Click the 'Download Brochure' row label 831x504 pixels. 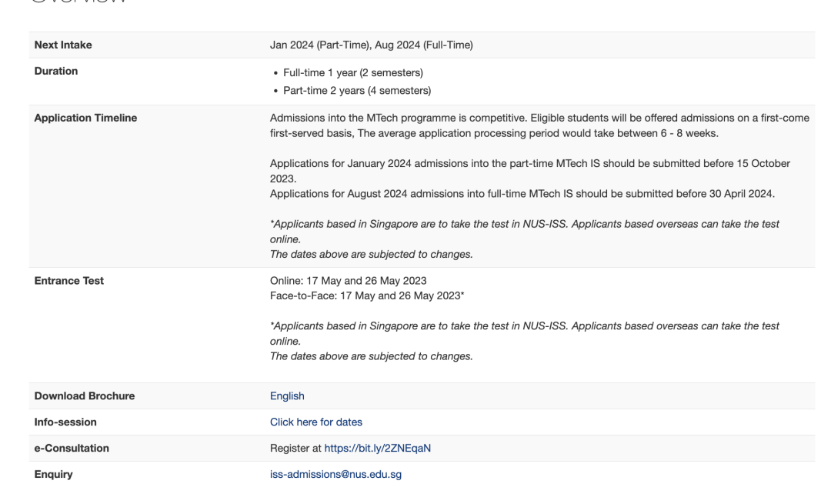click(85, 396)
